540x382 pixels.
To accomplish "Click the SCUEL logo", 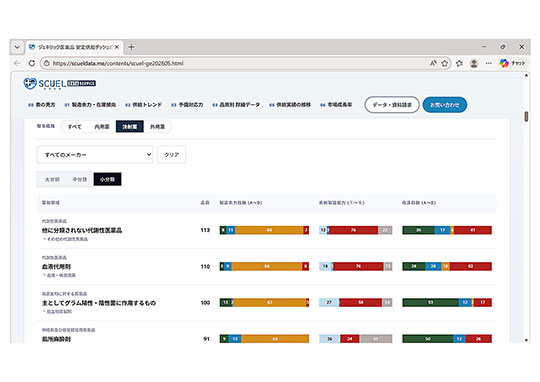I will pos(60,83).
